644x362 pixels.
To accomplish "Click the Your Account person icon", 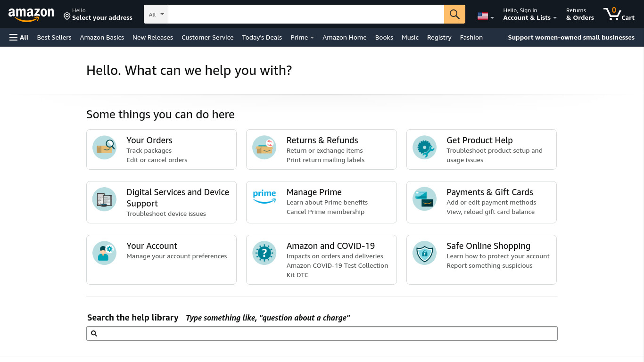I will (x=104, y=253).
